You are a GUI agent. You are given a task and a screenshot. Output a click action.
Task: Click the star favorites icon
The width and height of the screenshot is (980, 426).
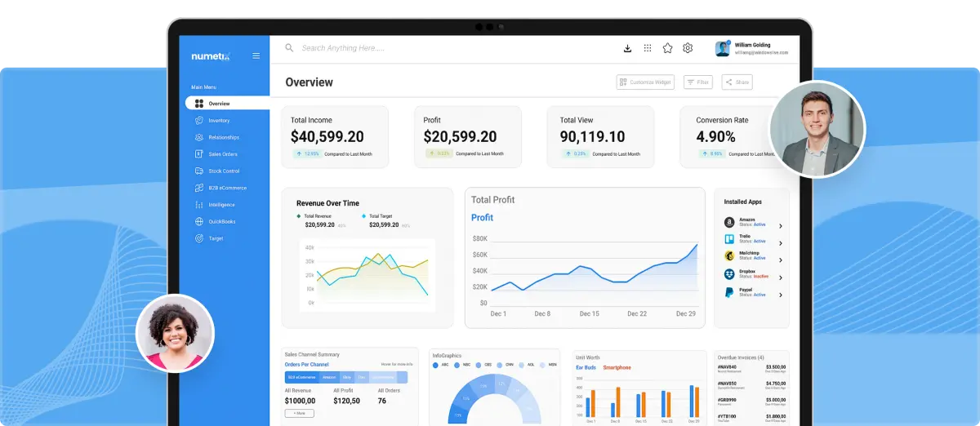pyautogui.click(x=667, y=48)
